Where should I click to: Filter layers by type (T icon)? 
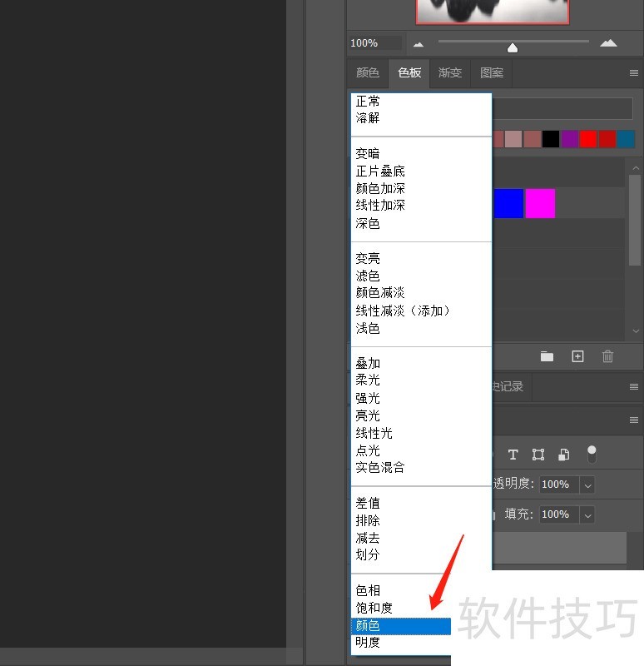tap(513, 455)
